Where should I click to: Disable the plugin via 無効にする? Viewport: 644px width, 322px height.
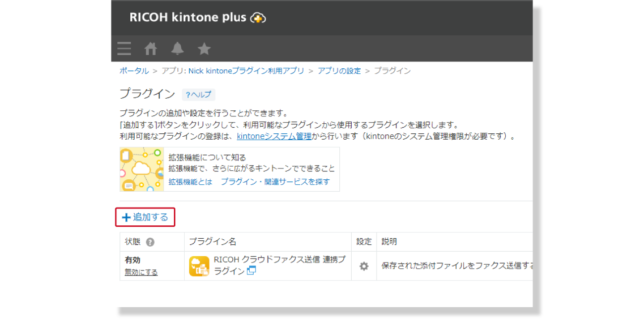(141, 272)
